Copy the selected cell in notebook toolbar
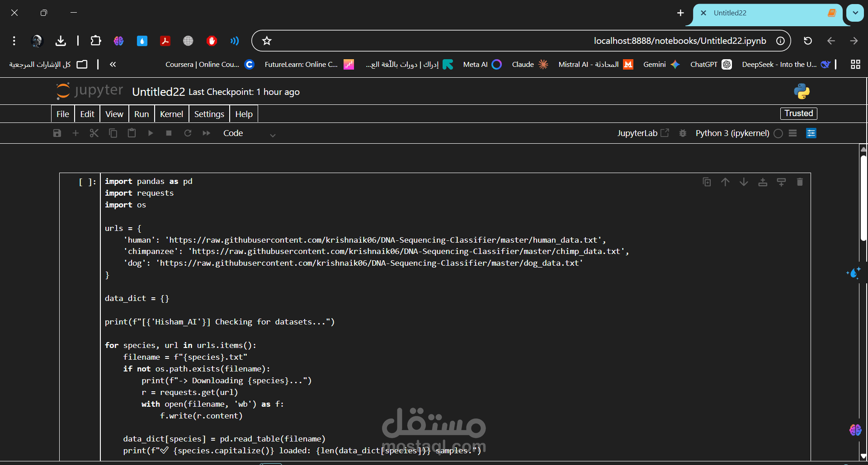Viewport: 868px width, 465px height. (113, 133)
